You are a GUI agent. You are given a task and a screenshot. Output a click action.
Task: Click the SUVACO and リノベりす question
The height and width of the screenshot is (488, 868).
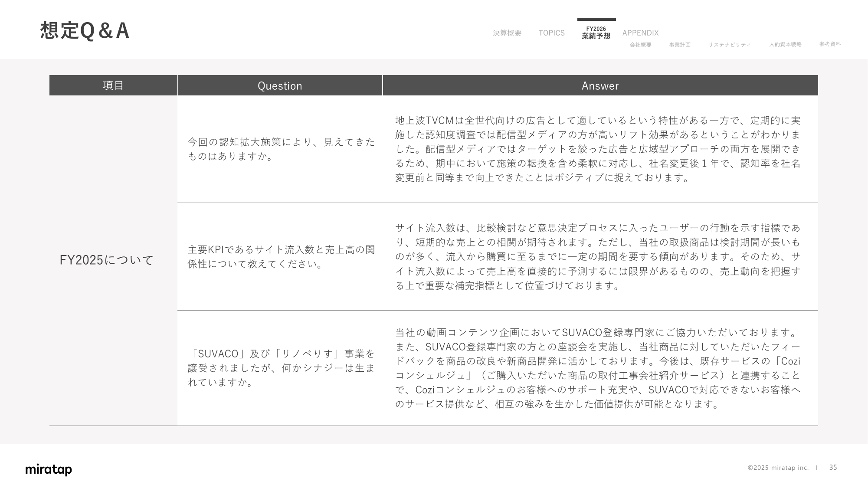[281, 368]
